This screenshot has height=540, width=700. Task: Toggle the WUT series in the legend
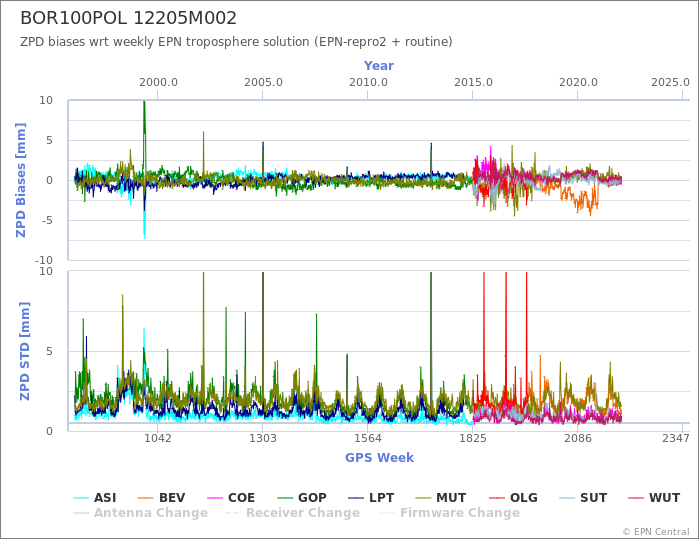tap(654, 498)
